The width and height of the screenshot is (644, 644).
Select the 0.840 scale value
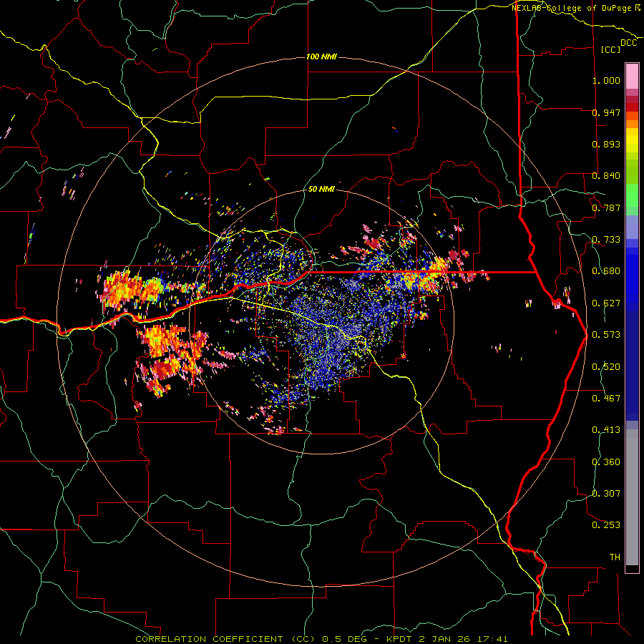coord(606,176)
